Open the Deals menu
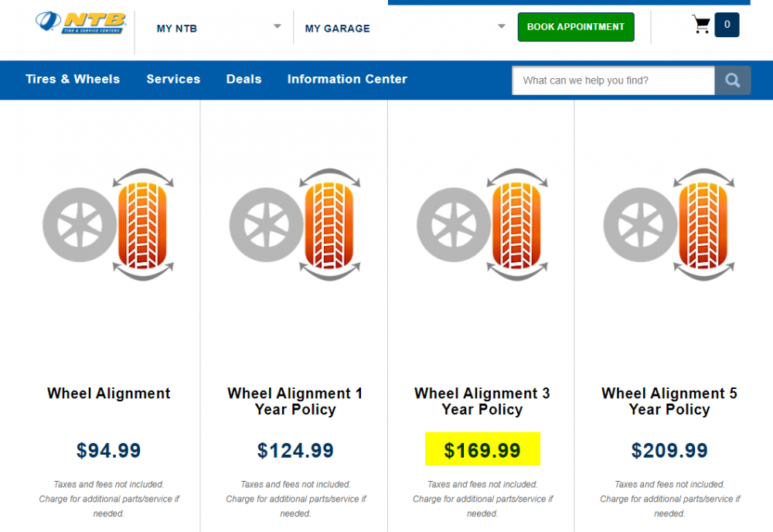Screen dimensions: 773x532 tap(243, 79)
